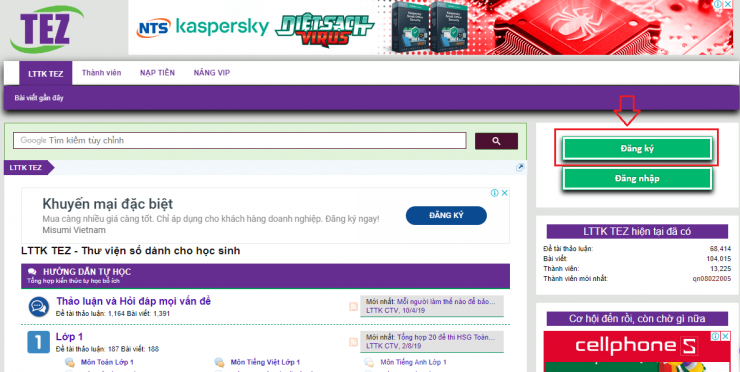Open Bài viết gần đây link

tap(39, 98)
